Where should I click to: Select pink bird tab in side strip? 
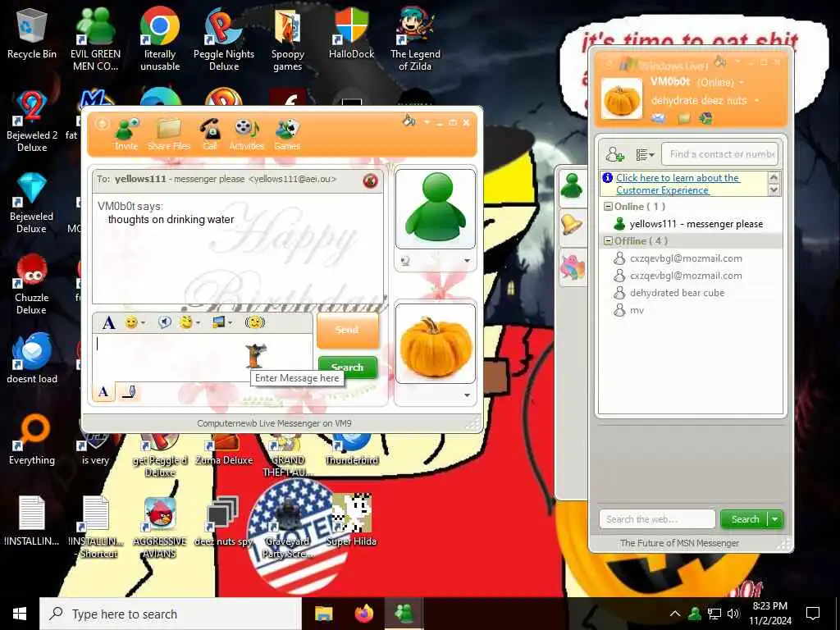click(x=572, y=267)
